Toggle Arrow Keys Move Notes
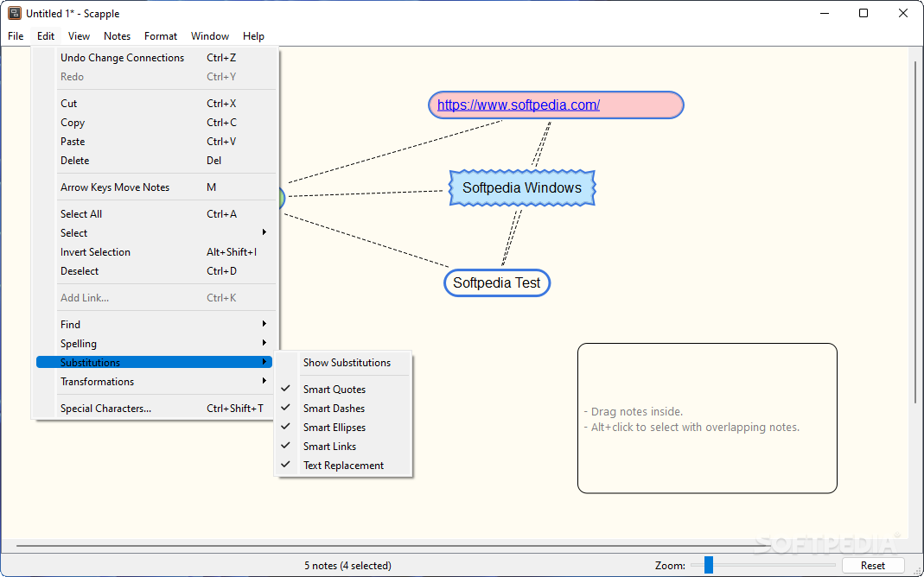The width and height of the screenshot is (924, 577). pyautogui.click(x=155, y=187)
